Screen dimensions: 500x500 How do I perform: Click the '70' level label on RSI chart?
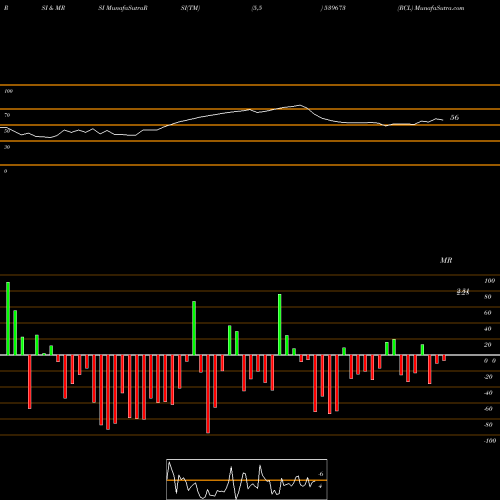point(7,115)
